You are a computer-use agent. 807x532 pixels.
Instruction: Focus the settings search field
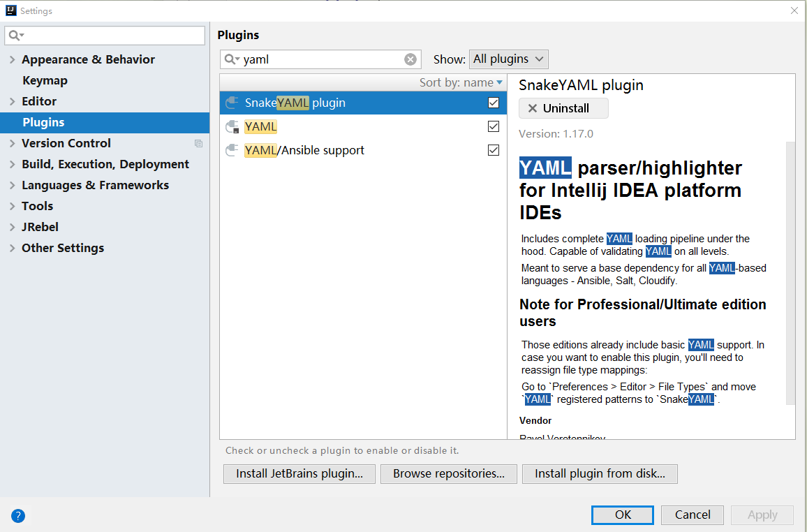click(x=105, y=36)
